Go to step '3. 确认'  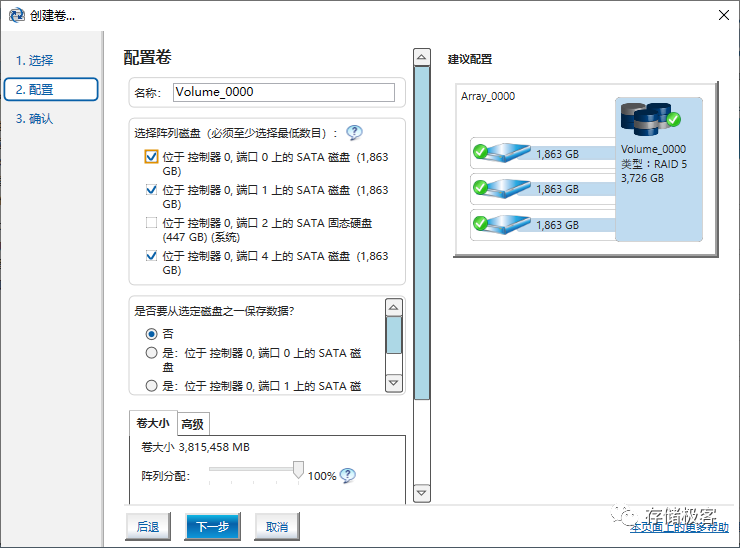[34, 118]
